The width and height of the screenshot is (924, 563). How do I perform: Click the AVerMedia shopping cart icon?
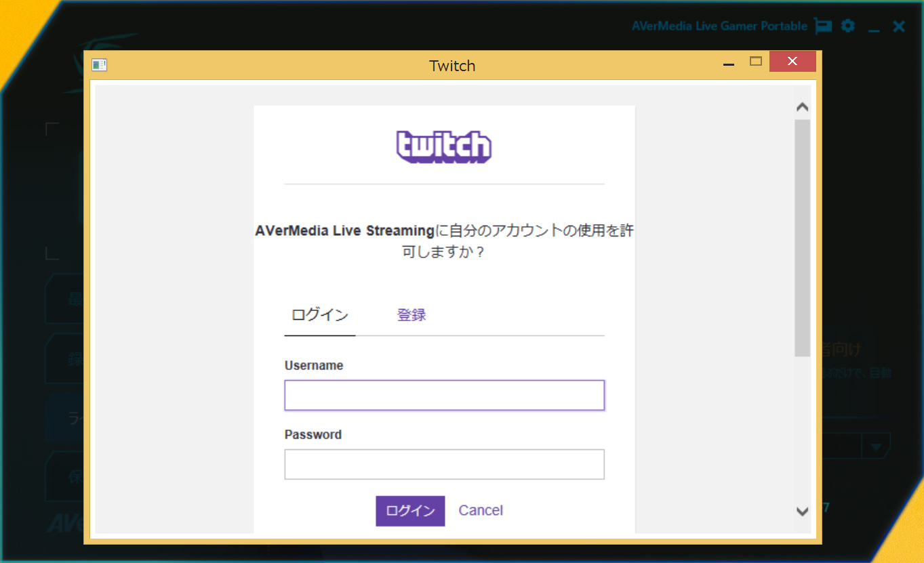point(823,26)
